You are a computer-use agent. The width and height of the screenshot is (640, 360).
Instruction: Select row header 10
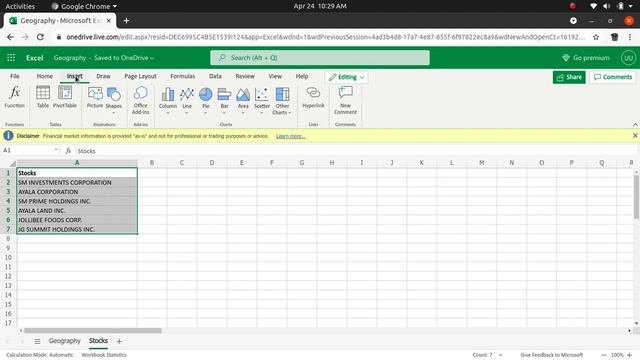[x=8, y=258]
